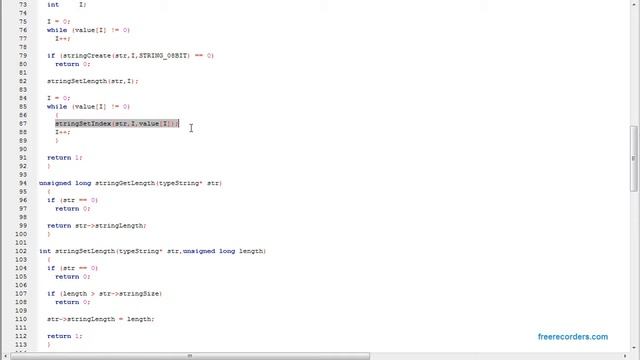Click 'if (str == 0)' on line 104
Viewport: 640px width, 360px height.
click(x=73, y=268)
